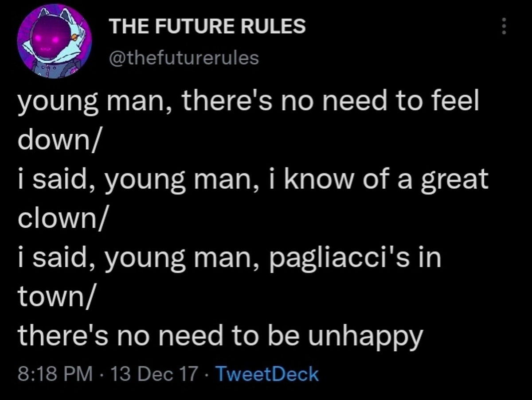This screenshot has width=532, height=400.
Task: Open THE FUTURE RULES display name link
Action: tap(207, 27)
